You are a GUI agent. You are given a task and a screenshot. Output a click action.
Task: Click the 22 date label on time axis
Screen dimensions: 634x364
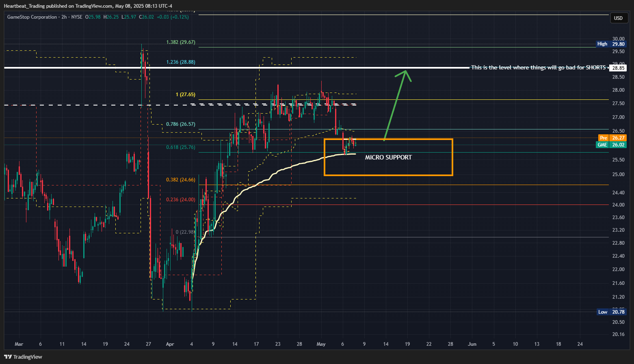point(429,344)
